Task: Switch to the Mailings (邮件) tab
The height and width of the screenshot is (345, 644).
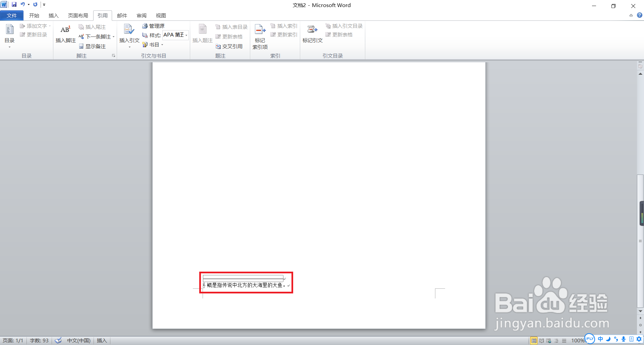Action: point(122,15)
